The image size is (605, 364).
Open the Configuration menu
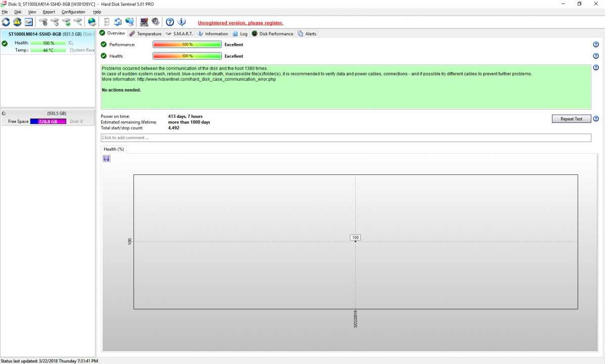coord(73,12)
